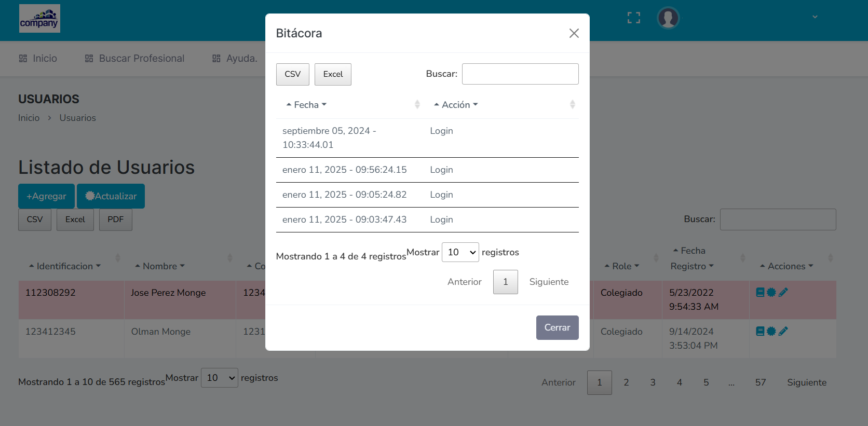The width and height of the screenshot is (868, 426).
Task: Close the Bitácora dialog with X
Action: 574,33
